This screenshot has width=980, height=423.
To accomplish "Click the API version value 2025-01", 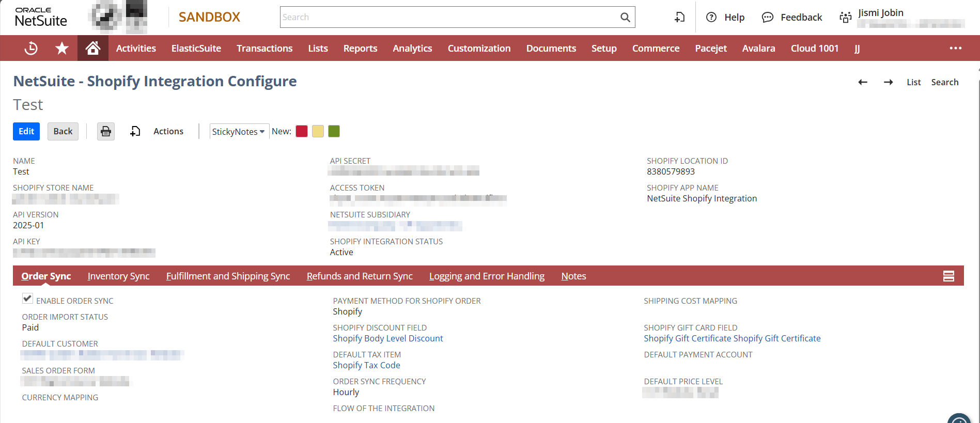I will 28,225.
